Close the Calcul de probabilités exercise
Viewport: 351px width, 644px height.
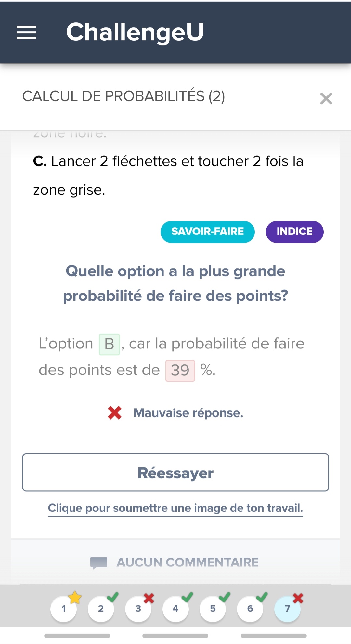[326, 98]
